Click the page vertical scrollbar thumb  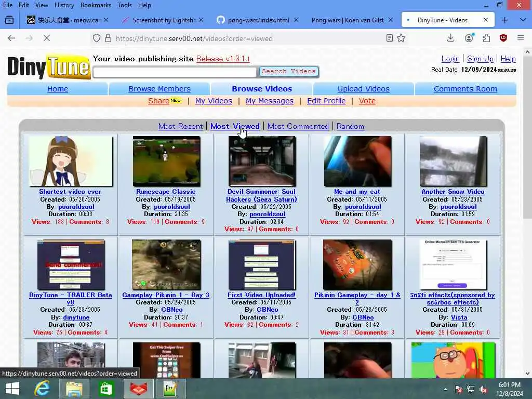coord(527,137)
